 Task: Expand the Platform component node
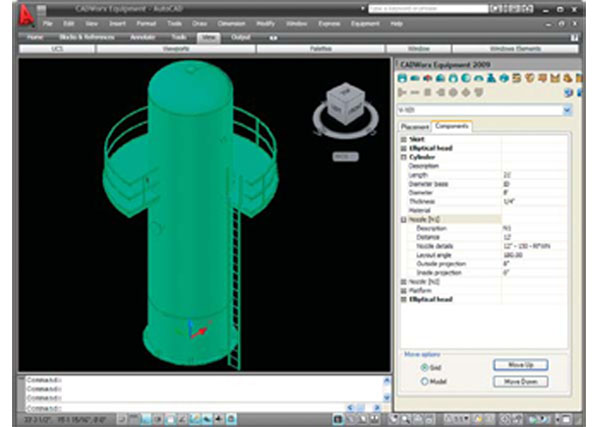(x=403, y=291)
